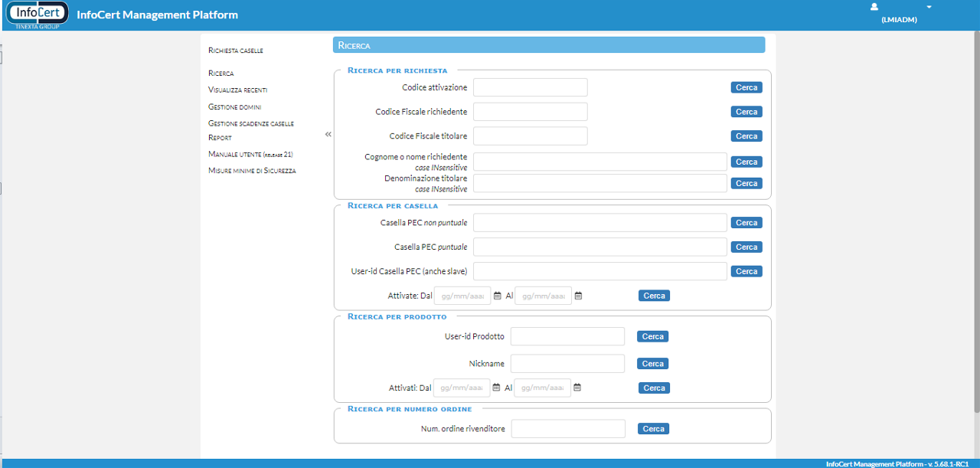Open calendar for Attivate Dal date

click(x=498, y=296)
